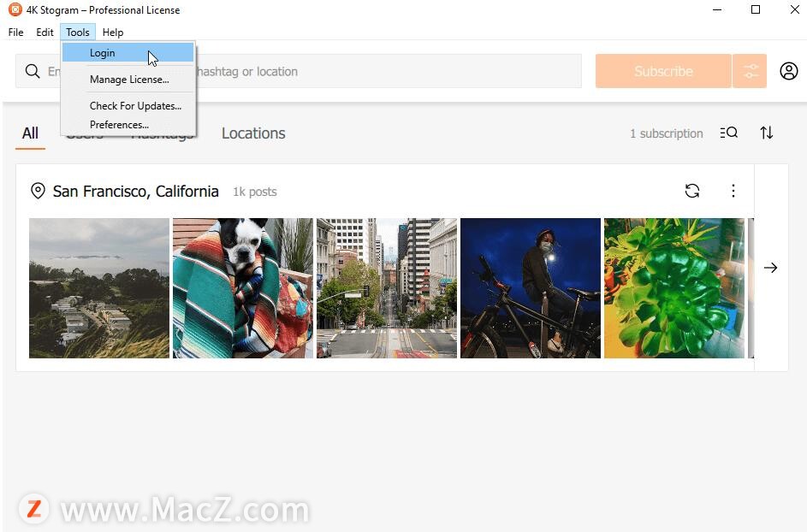Open the dog in blanket thumbnail
This screenshot has width=807, height=532.
[x=243, y=288]
